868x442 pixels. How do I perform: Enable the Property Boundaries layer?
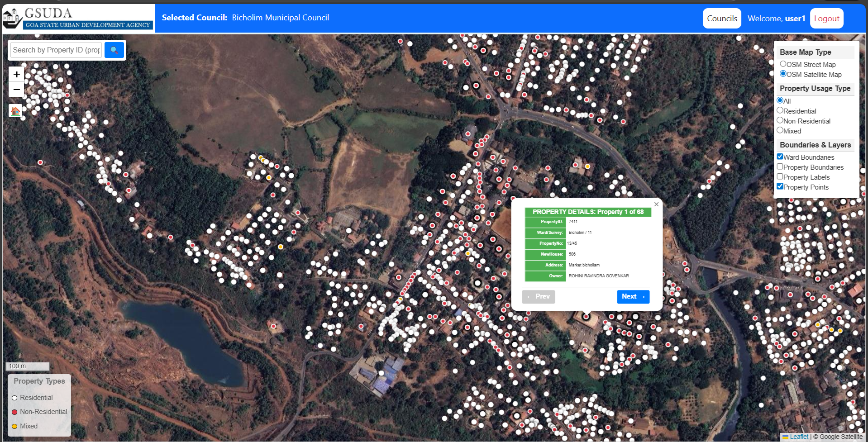point(780,166)
